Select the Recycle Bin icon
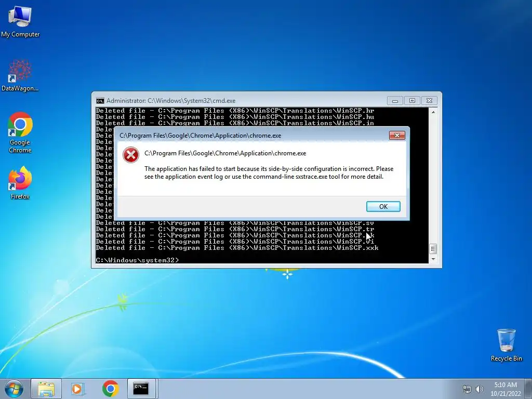 [x=506, y=345]
